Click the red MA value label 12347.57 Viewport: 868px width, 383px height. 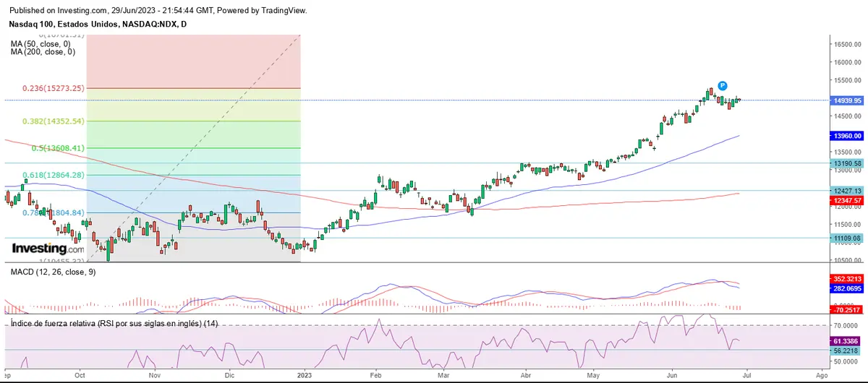pyautogui.click(x=847, y=200)
